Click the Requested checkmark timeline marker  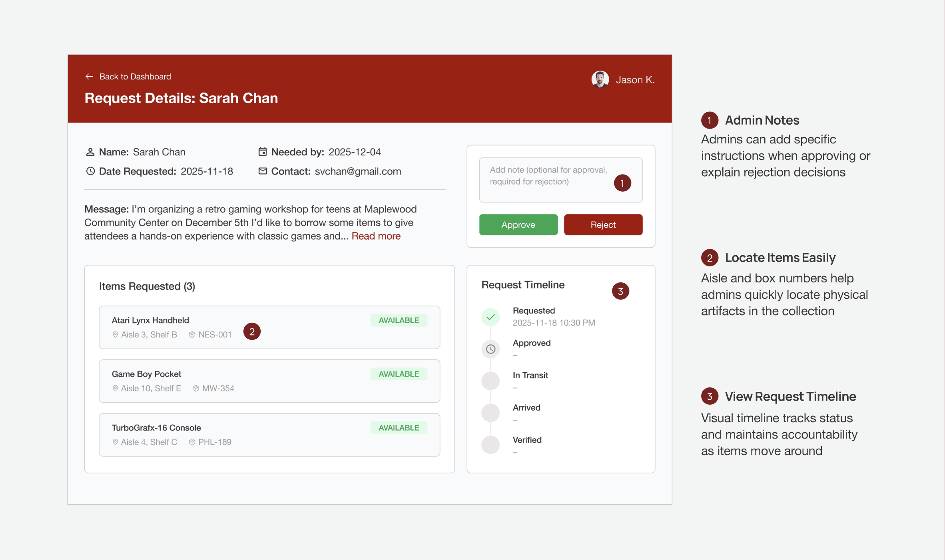[490, 317]
